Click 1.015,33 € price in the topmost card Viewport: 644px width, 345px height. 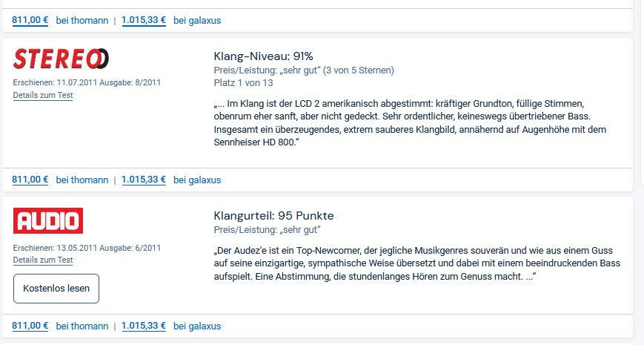[x=144, y=20]
